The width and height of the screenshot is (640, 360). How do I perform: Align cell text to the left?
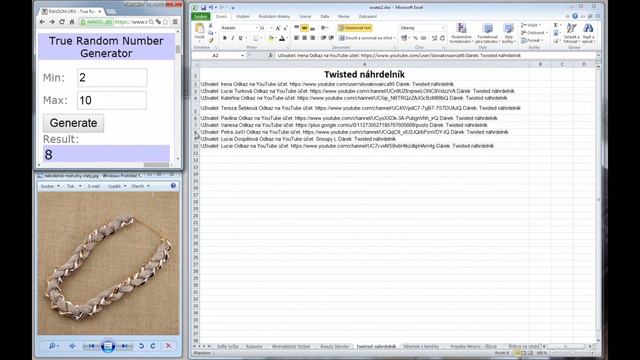point(296,38)
